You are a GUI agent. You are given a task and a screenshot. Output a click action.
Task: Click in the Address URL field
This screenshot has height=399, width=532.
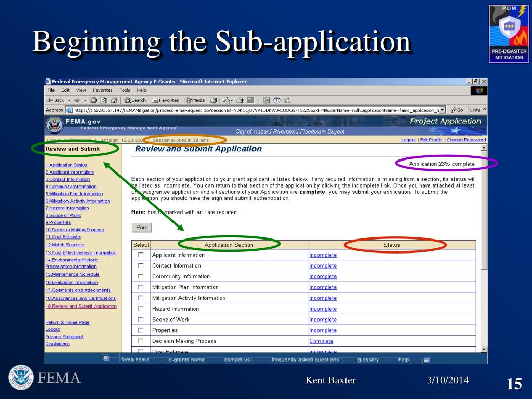pos(256,110)
